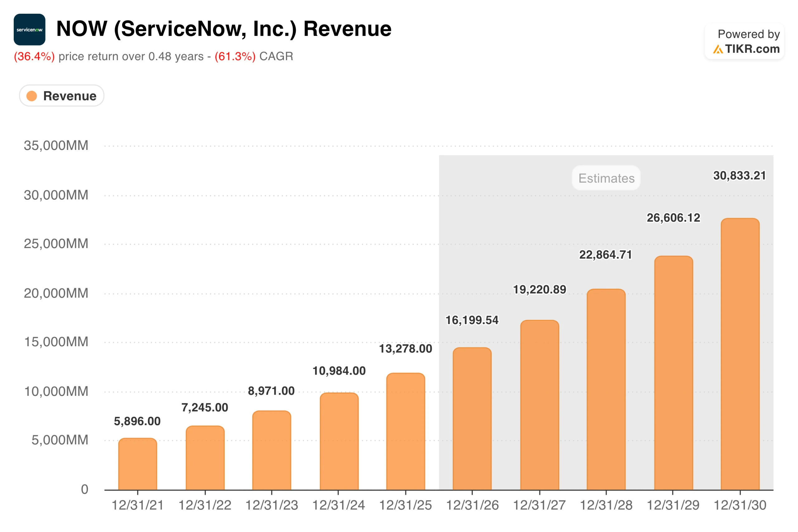The height and width of the screenshot is (532, 798).
Task: Select the 12/31/21 revenue bar
Action: 138,464
